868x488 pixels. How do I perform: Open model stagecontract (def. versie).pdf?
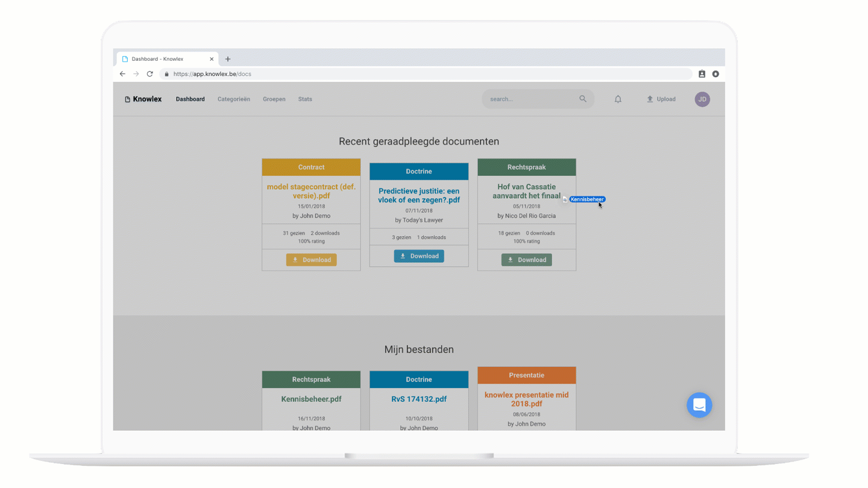tap(312, 192)
